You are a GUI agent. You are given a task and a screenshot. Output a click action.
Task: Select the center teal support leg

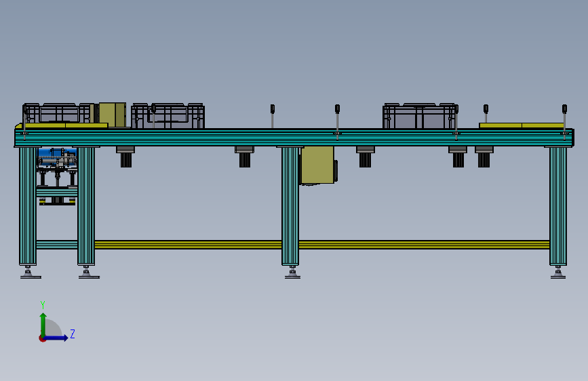click(290, 206)
